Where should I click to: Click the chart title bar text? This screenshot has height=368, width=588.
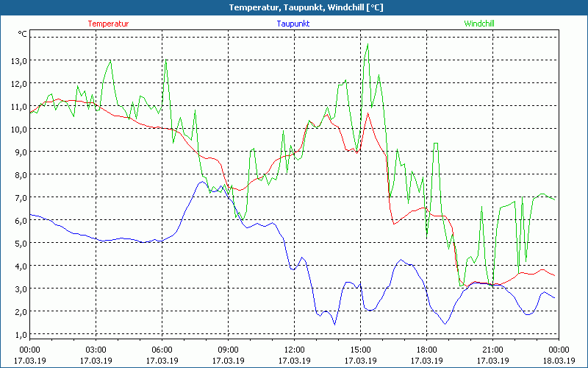pyautogui.click(x=294, y=7)
